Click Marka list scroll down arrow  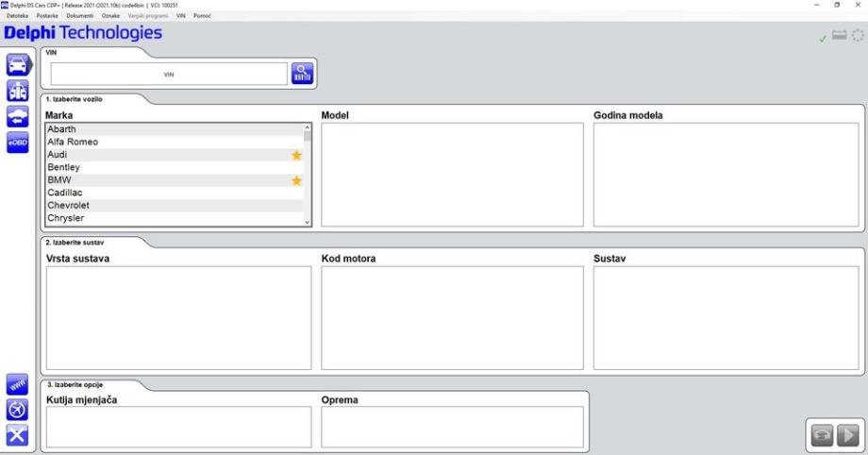pos(308,222)
